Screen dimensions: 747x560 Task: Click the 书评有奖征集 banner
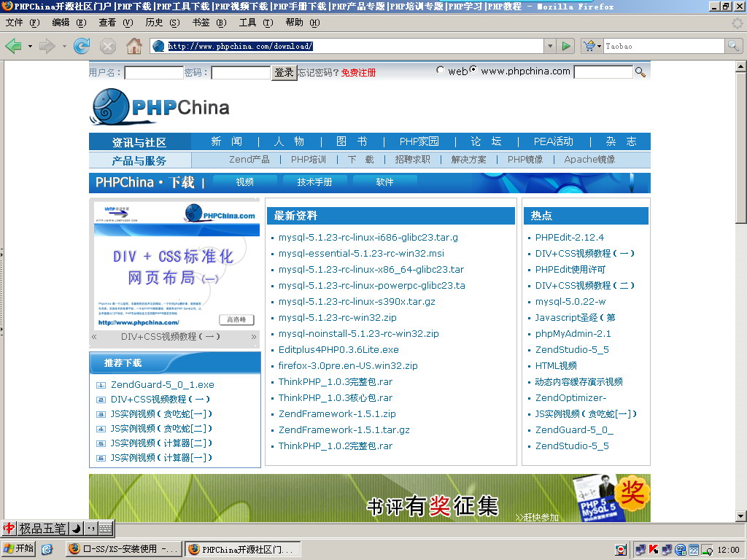click(x=370, y=497)
